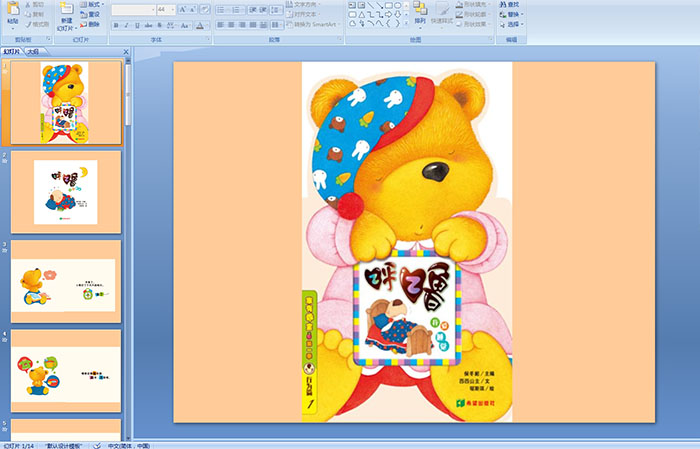Set paragraph alignment to Center
This screenshot has height=449, width=700.
(231, 25)
